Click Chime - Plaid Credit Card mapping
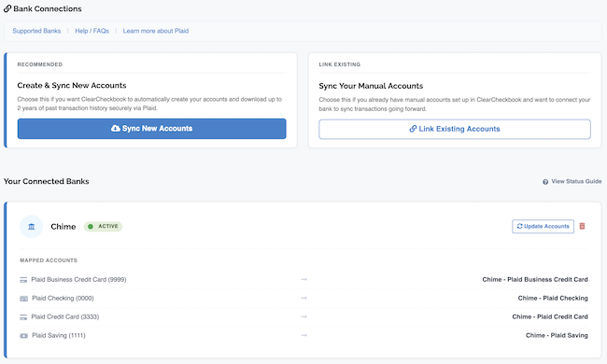 tap(550, 316)
